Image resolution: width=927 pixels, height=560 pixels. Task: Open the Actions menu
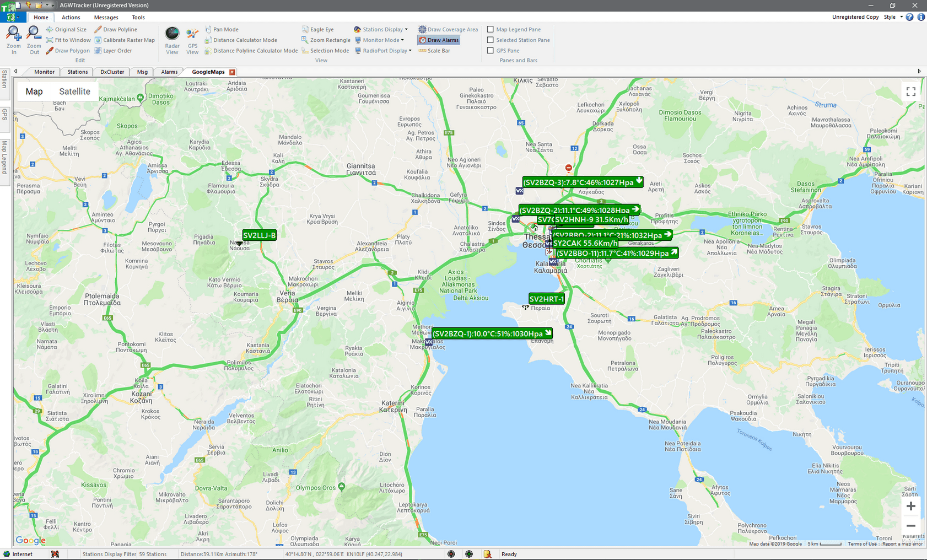[71, 17]
